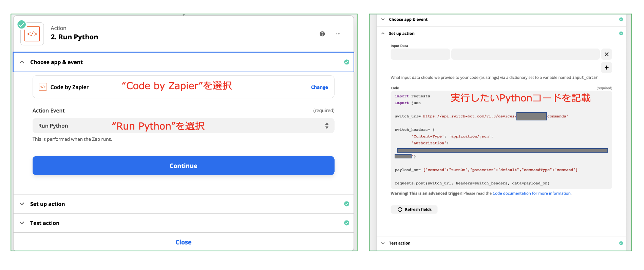Click green checkmark on left Set up action
644x270 pixels.
tap(346, 204)
